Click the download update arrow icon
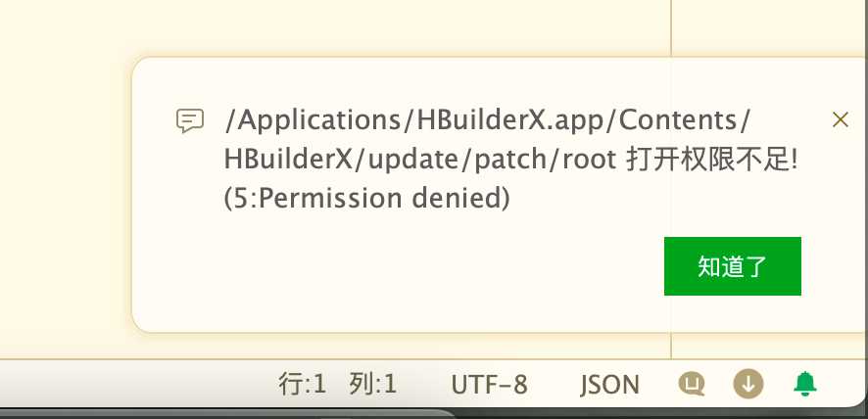Viewport: 868px width, 419px height. tap(748, 384)
